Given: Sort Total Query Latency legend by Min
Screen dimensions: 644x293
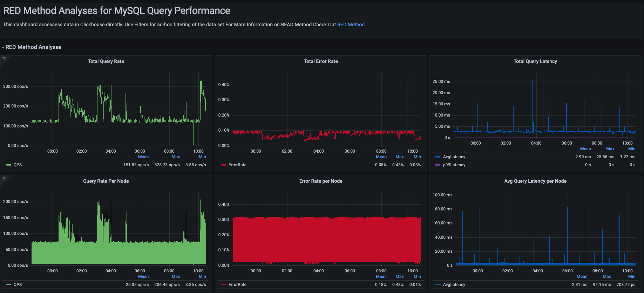Looking at the screenshot, I should click(x=632, y=149).
